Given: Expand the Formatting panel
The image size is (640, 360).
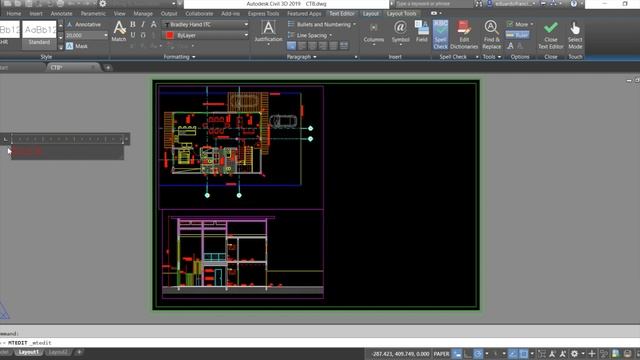Looking at the screenshot, I should coord(179,57).
